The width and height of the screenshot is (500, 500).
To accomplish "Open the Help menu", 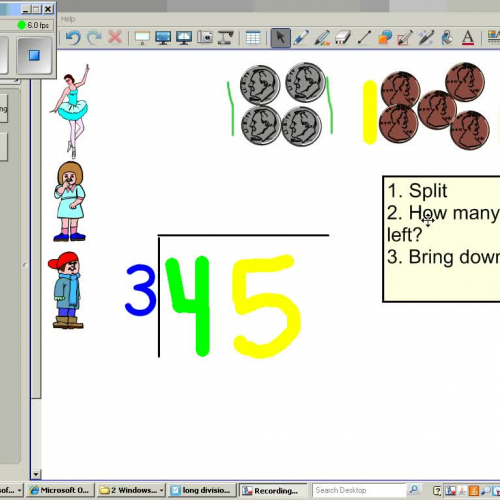I will tap(68, 19).
